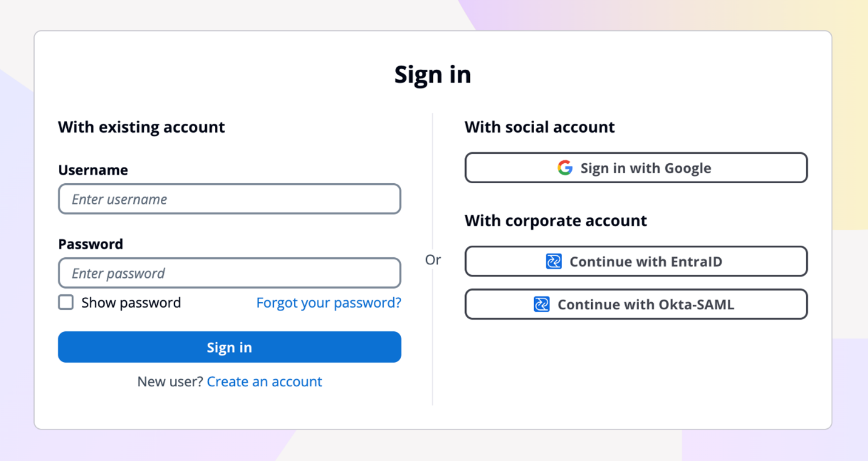
Task: Sign in with Google
Action: 636,167
